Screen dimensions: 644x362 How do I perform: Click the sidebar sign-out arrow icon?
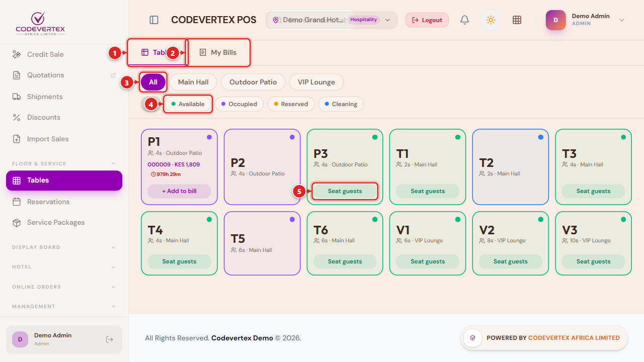pyautogui.click(x=110, y=339)
